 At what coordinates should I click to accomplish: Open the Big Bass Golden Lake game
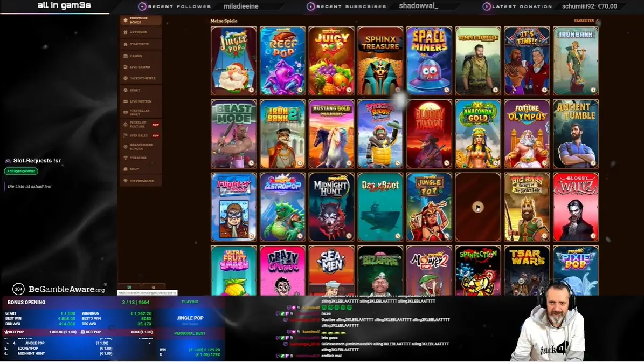coord(527,207)
